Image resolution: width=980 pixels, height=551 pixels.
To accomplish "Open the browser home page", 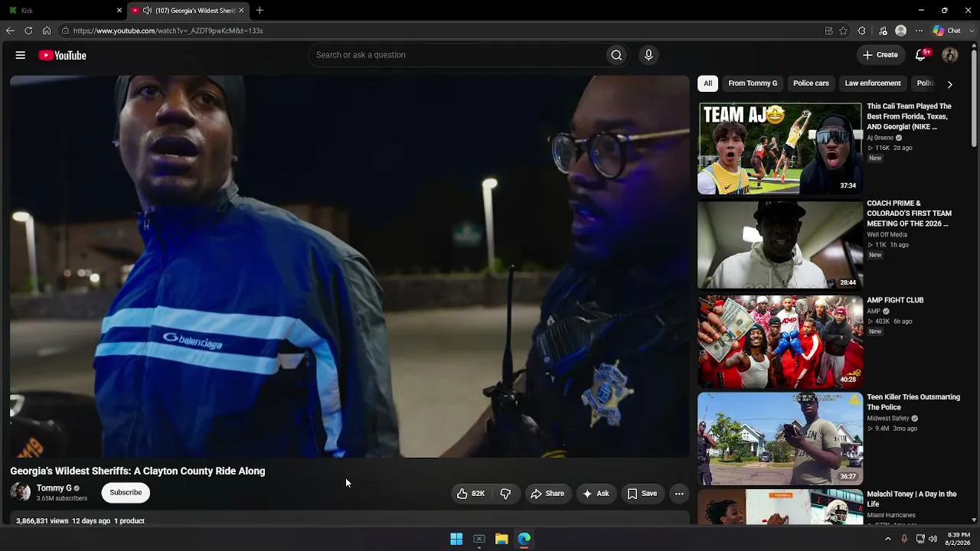I will point(47,31).
